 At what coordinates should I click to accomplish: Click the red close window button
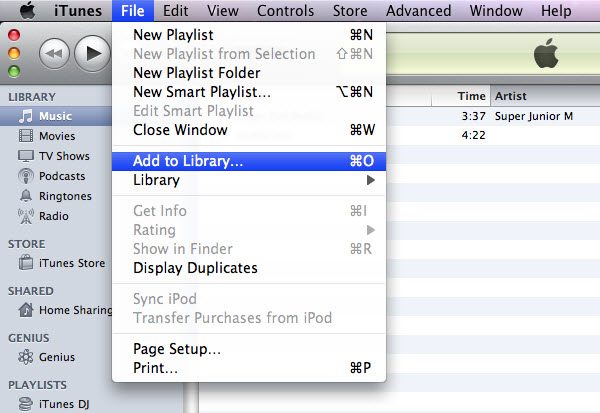click(x=14, y=35)
